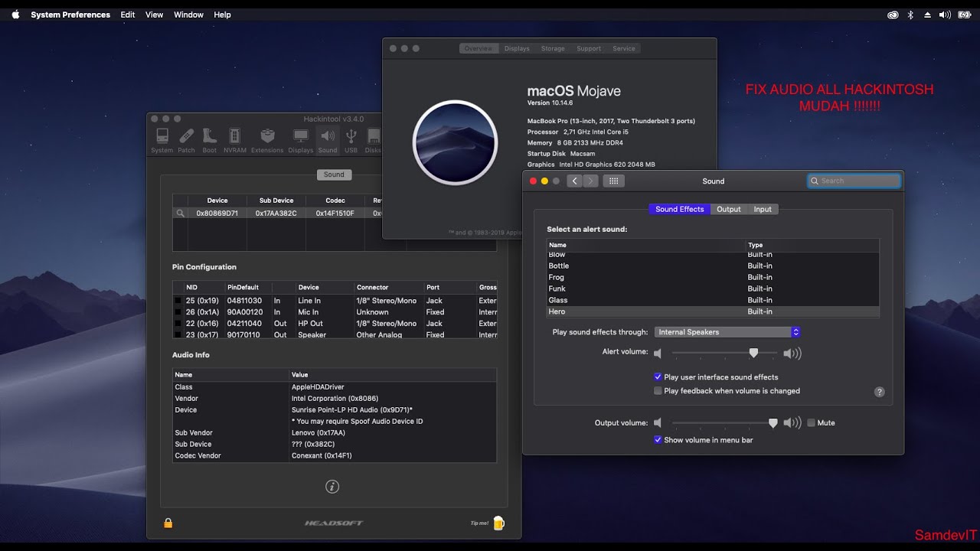This screenshot has width=980, height=551.
Task: Click the Name column header in alert sounds
Action: tap(646, 245)
